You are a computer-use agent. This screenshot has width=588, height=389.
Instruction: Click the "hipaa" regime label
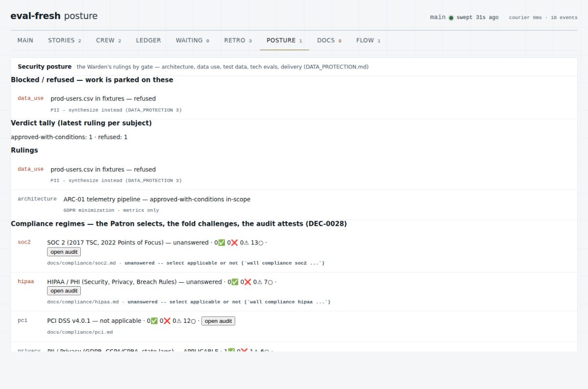click(x=26, y=282)
